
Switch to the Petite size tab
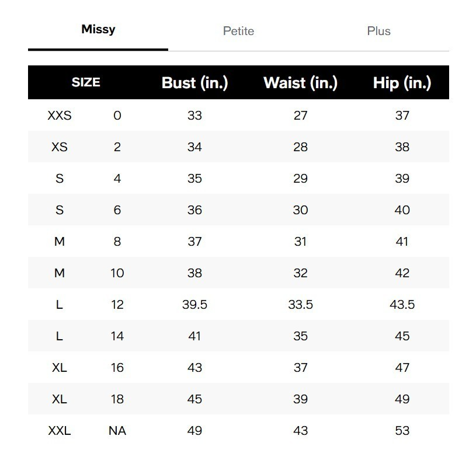coord(238,31)
